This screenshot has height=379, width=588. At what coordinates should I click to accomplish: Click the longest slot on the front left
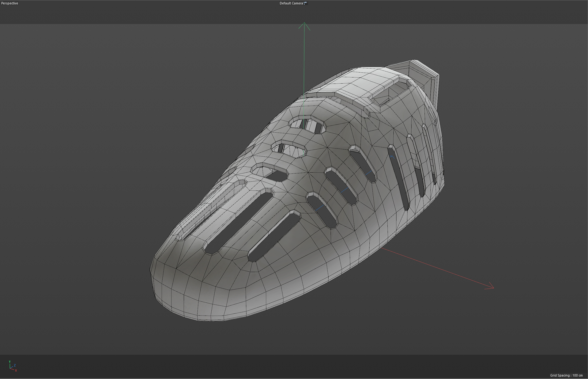[239, 221]
